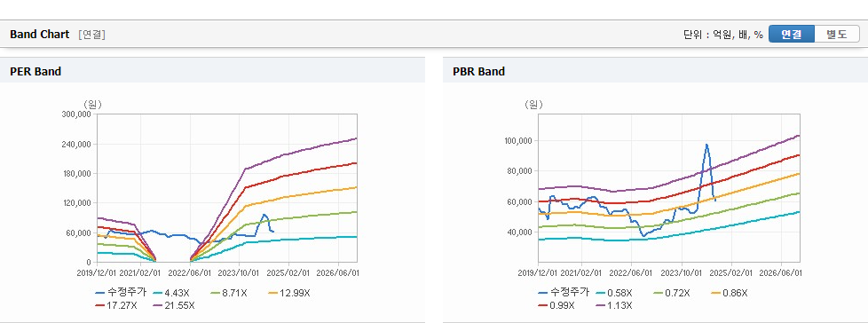Click the 12.99X legend item

(289, 293)
